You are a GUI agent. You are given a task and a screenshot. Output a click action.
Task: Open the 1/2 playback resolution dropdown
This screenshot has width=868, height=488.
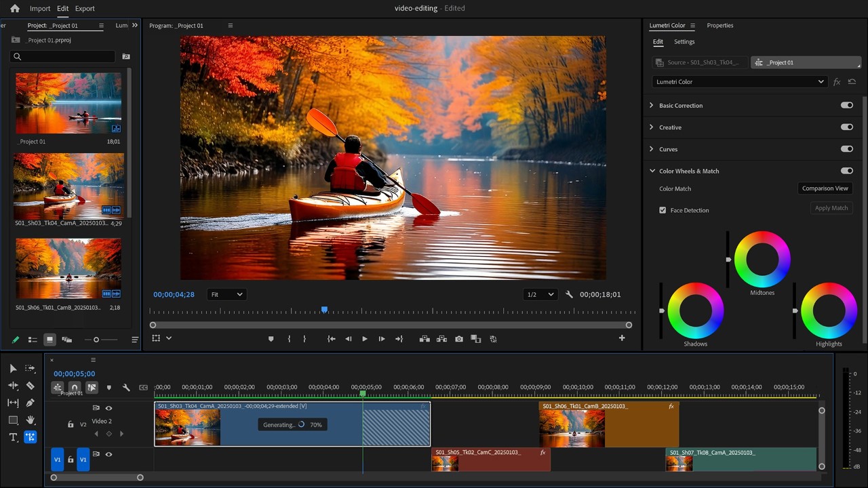coord(539,294)
